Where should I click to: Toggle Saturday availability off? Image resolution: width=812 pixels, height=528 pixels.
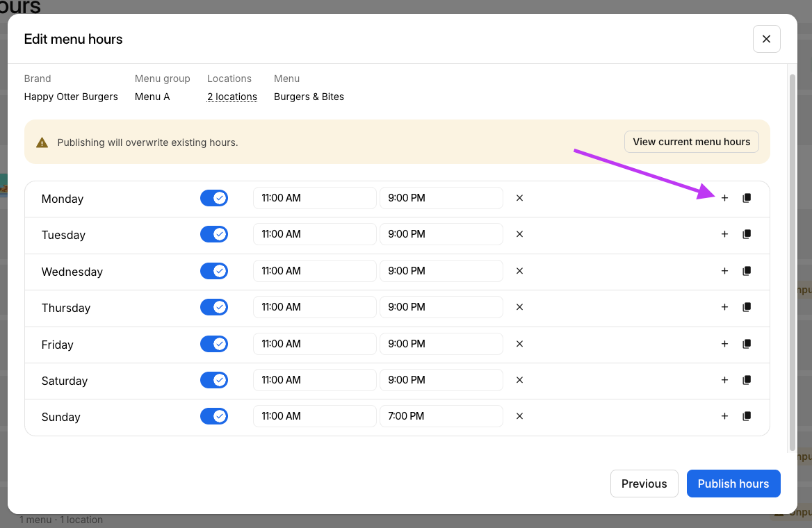click(214, 380)
